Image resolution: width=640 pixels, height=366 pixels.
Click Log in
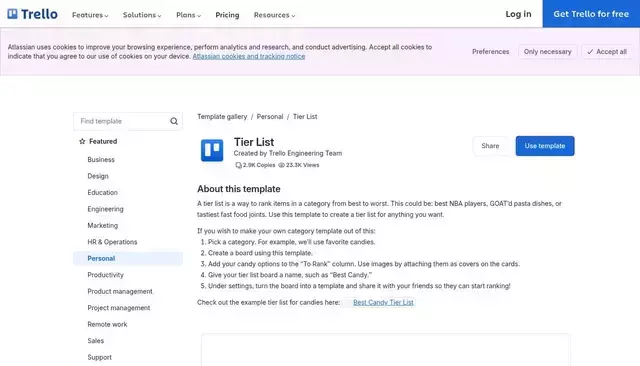518,14
